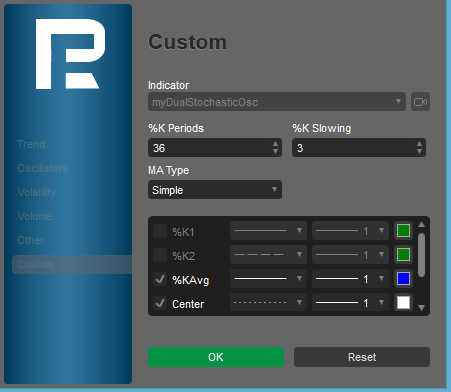
Task: Select the Trend category
Action: pyautogui.click(x=31, y=144)
